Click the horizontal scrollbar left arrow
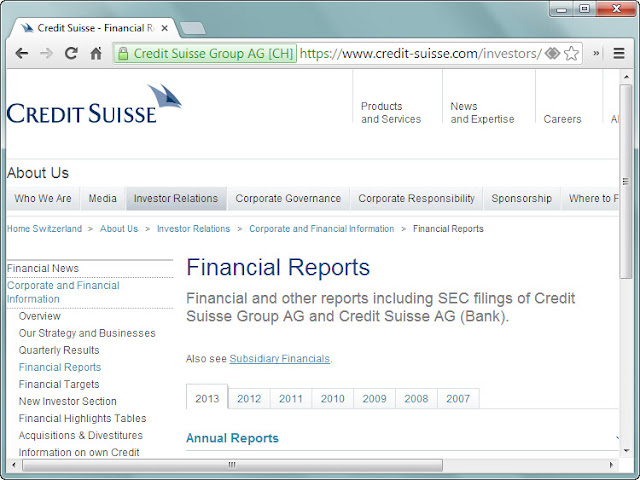Image resolution: width=640 pixels, height=480 pixels. [x=14, y=464]
